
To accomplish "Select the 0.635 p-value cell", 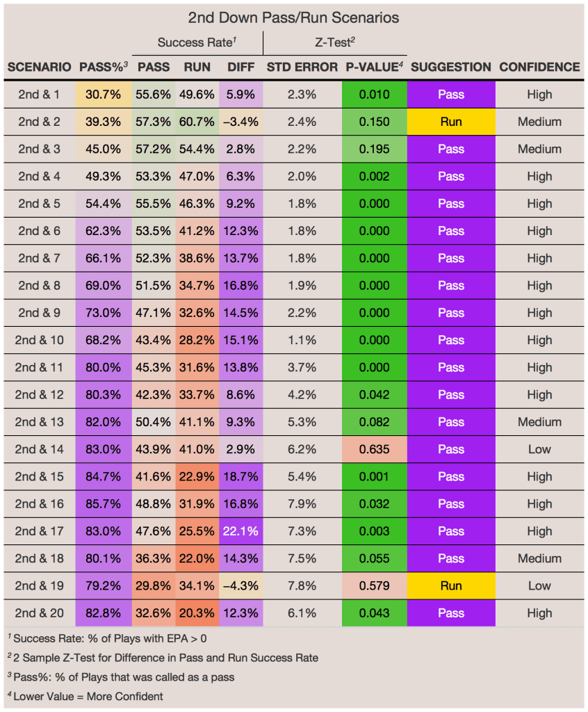I will tap(375, 449).
